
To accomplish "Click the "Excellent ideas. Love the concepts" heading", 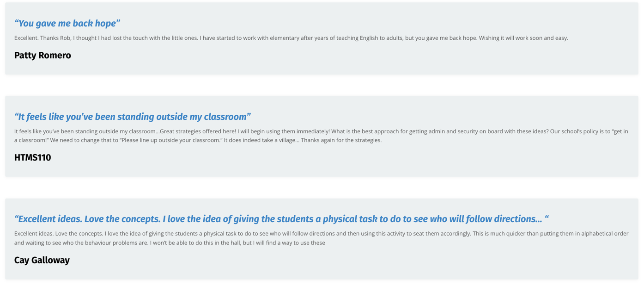I will click(281, 219).
